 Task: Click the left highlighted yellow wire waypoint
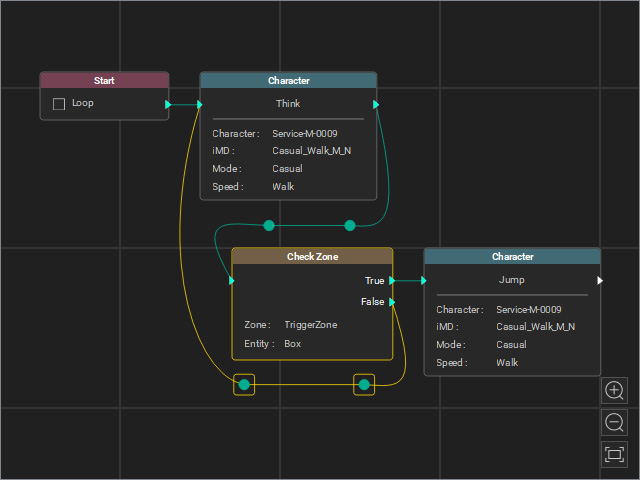(244, 384)
